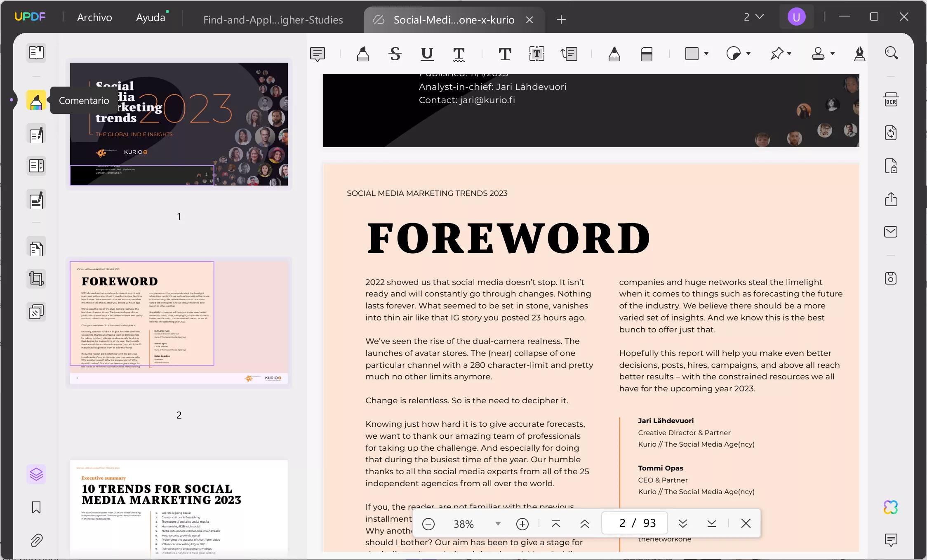Close the Social-Medi...one-x-kurio tab
This screenshot has width=927, height=560.
pyautogui.click(x=530, y=20)
